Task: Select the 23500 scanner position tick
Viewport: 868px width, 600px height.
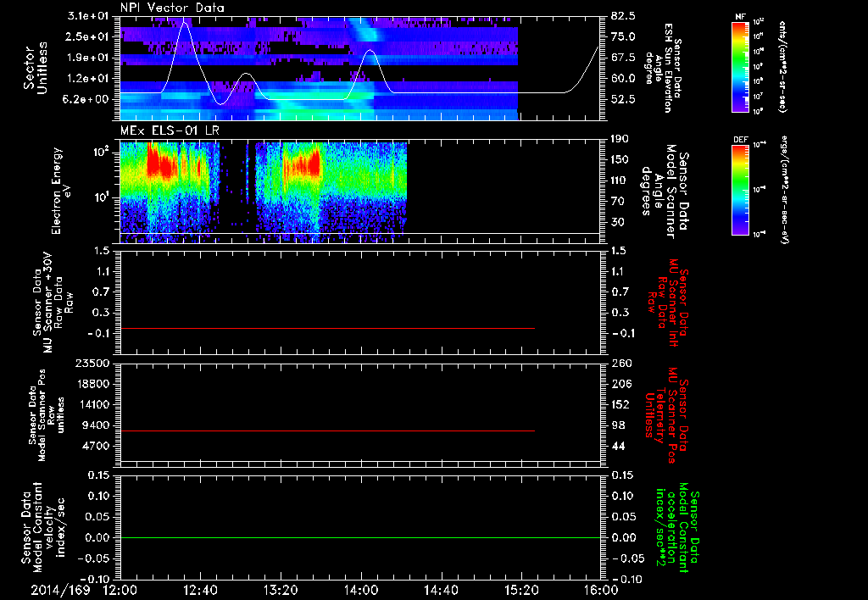Action: (94, 363)
